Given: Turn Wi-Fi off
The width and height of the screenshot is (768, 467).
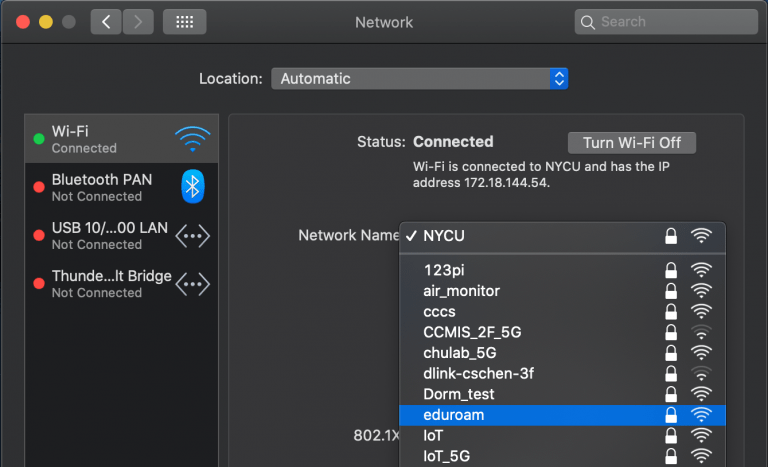Looking at the screenshot, I should (x=631, y=142).
